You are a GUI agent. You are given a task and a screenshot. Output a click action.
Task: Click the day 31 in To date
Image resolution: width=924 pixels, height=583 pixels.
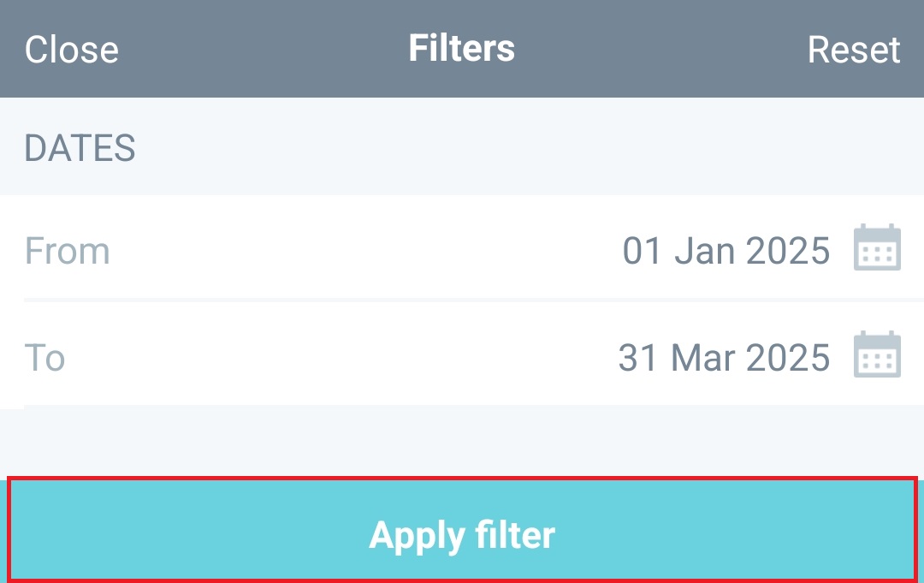(637, 357)
